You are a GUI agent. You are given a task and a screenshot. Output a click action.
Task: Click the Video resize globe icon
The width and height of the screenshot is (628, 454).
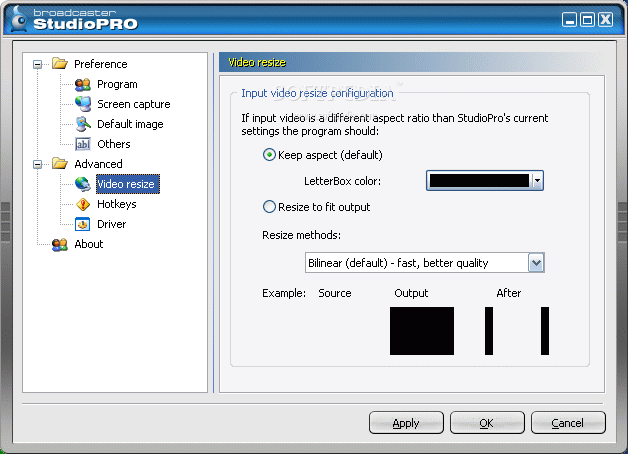point(83,184)
